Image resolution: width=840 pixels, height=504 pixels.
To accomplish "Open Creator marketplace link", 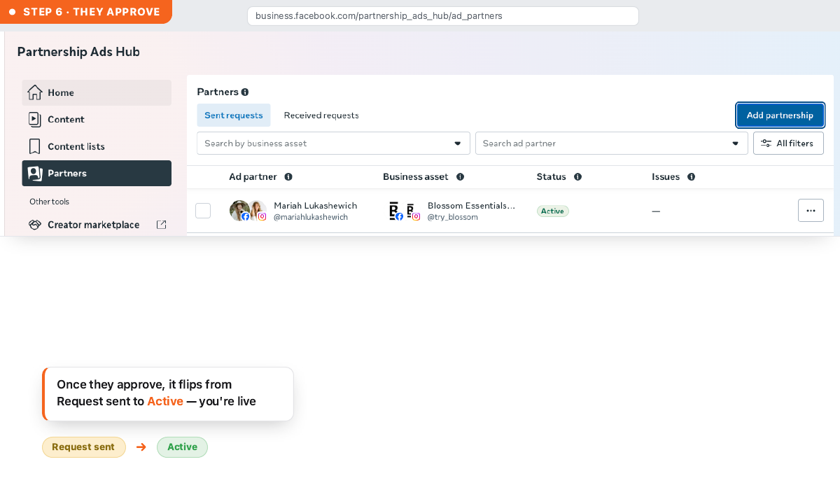I will [97, 225].
